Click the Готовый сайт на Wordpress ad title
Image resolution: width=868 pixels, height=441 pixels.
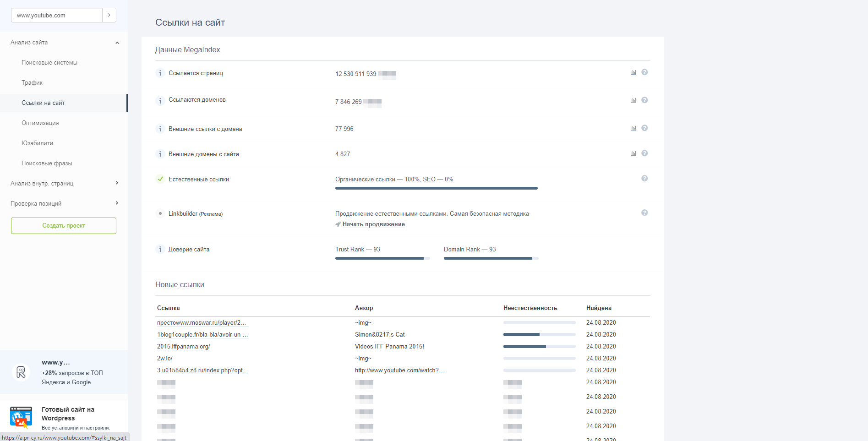click(68, 414)
